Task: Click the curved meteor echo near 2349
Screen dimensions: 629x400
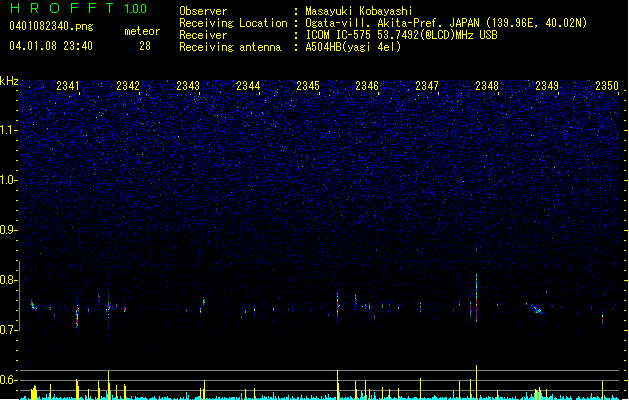Action: click(x=536, y=309)
